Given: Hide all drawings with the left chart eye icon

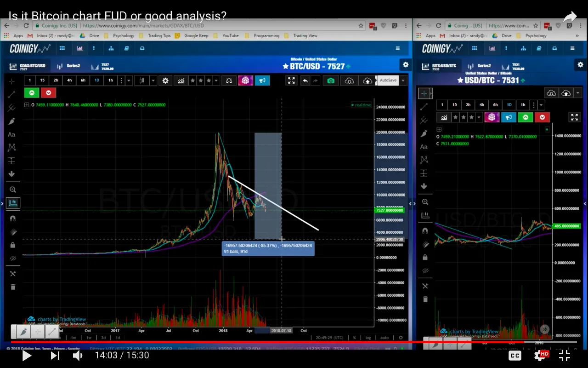Looking at the screenshot, I should pos(12,259).
